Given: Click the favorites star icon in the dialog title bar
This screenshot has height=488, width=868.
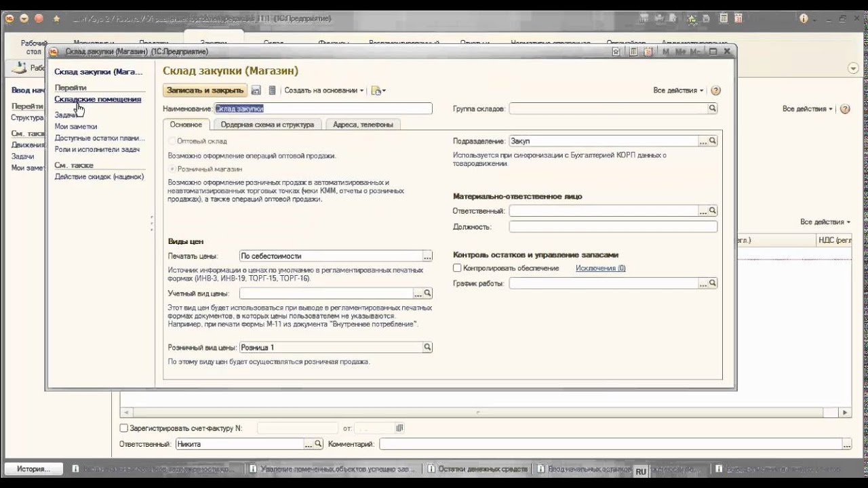Looking at the screenshot, I should [616, 52].
